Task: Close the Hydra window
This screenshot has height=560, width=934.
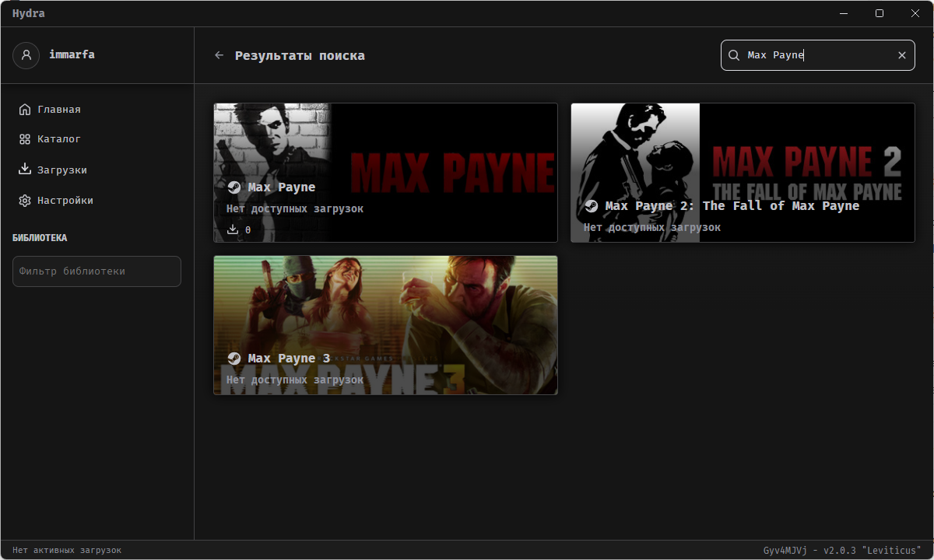Action: point(915,13)
